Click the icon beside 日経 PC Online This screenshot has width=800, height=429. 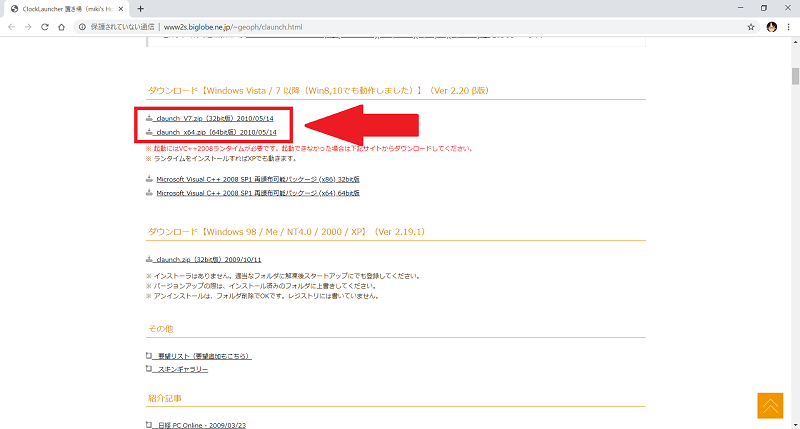coord(149,424)
